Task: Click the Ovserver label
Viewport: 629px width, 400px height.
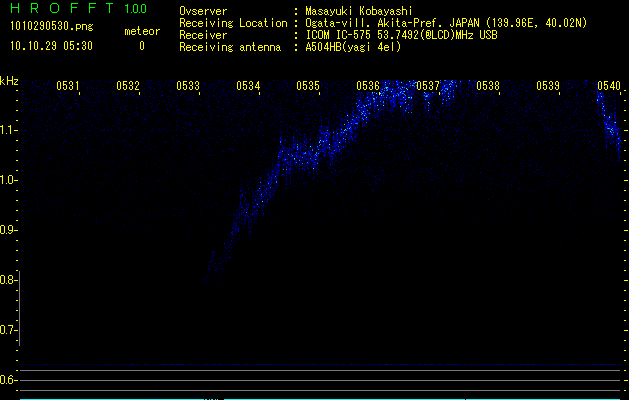Action: click(x=203, y=11)
